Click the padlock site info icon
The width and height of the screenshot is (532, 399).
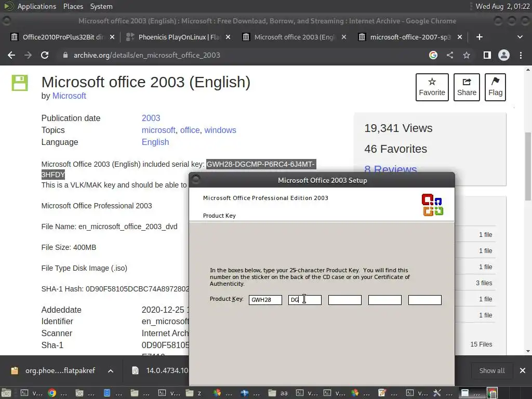point(65,55)
